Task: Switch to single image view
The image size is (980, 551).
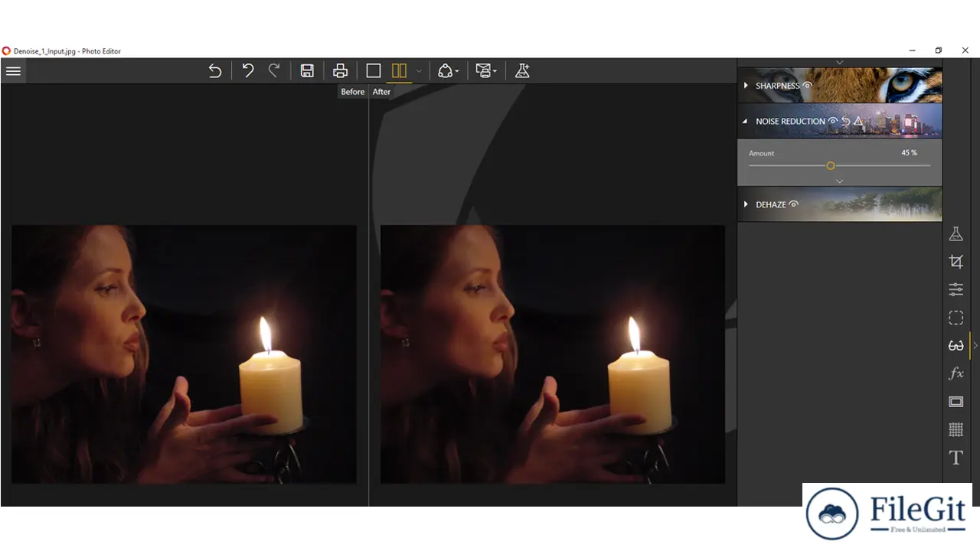Action: pyautogui.click(x=374, y=71)
